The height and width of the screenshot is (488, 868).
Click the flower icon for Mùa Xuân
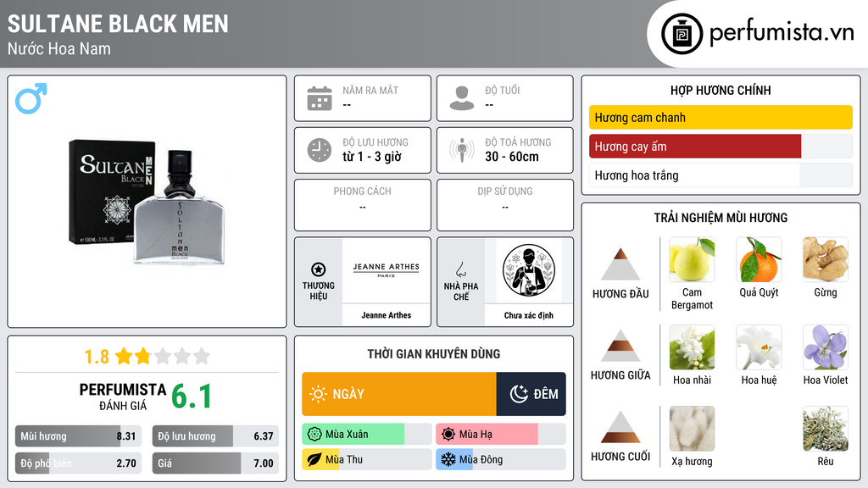314,435
